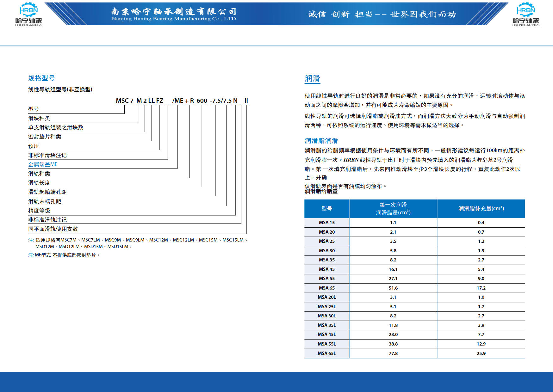Click '600' in the model code
Viewport: 553px width, 392px height.
pos(202,101)
